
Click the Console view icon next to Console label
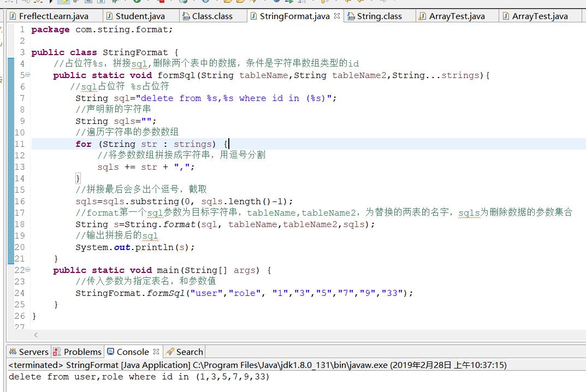click(x=110, y=352)
